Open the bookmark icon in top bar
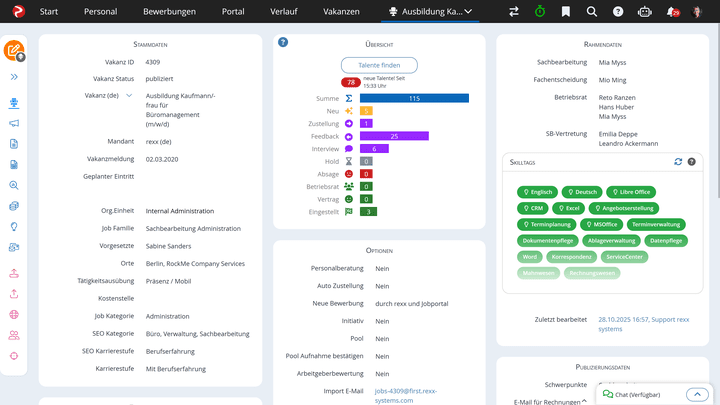 pyautogui.click(x=566, y=12)
